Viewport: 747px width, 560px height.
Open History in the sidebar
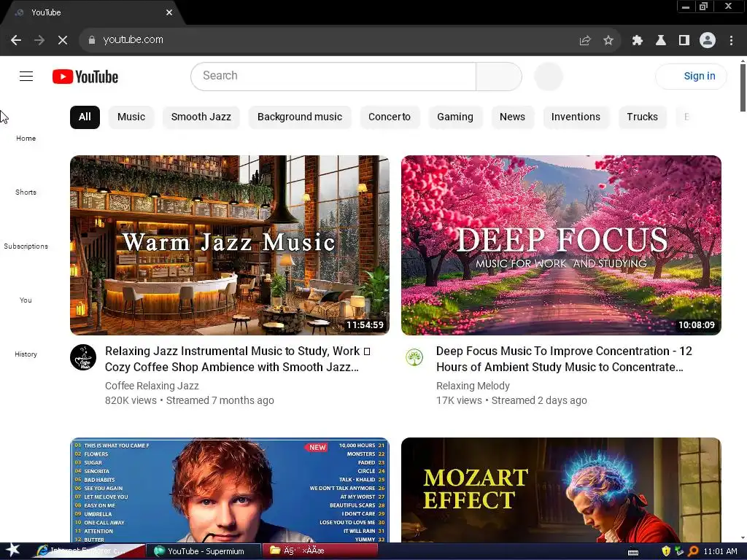(26, 354)
